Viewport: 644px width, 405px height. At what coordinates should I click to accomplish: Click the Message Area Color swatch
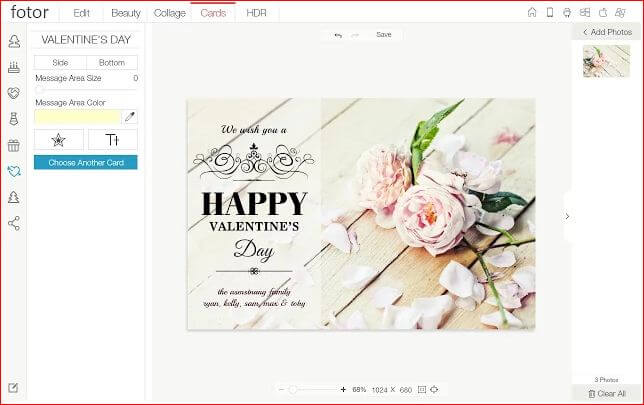pyautogui.click(x=78, y=117)
